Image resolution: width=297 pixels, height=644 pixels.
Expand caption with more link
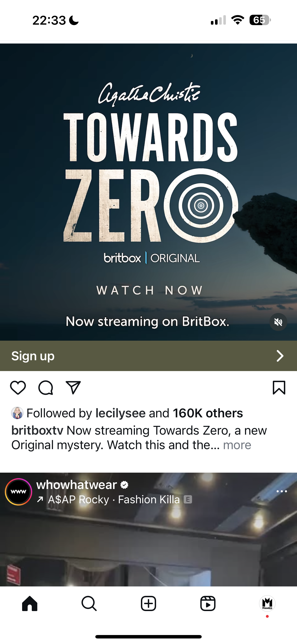(237, 445)
